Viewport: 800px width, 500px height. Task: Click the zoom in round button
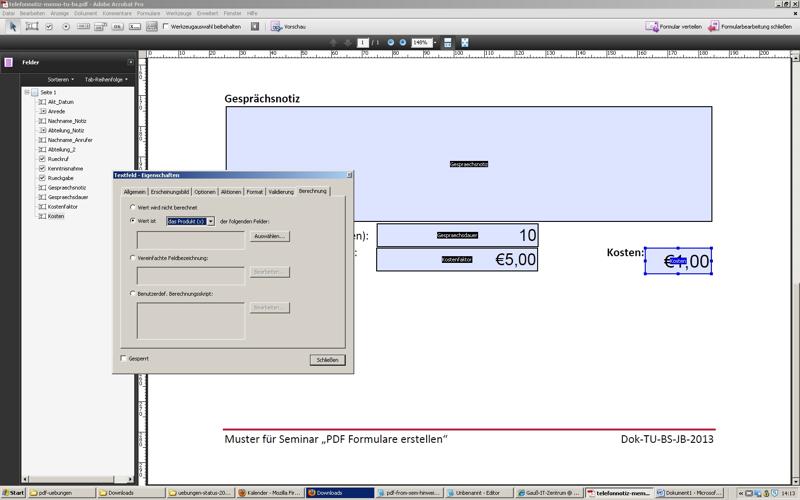pos(403,42)
